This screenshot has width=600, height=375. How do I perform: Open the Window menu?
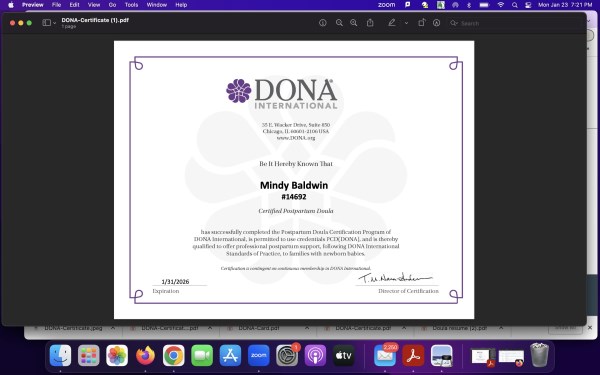[157, 5]
